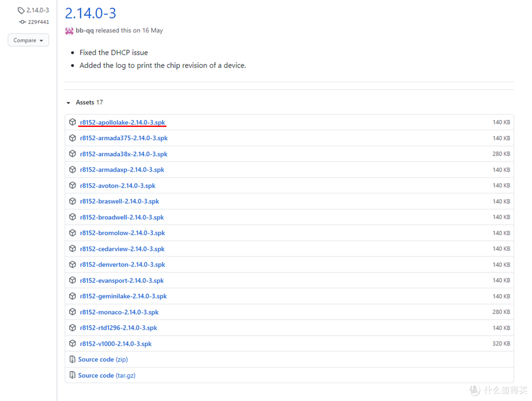Click the zip file icon for Source code (zip)

72,360
